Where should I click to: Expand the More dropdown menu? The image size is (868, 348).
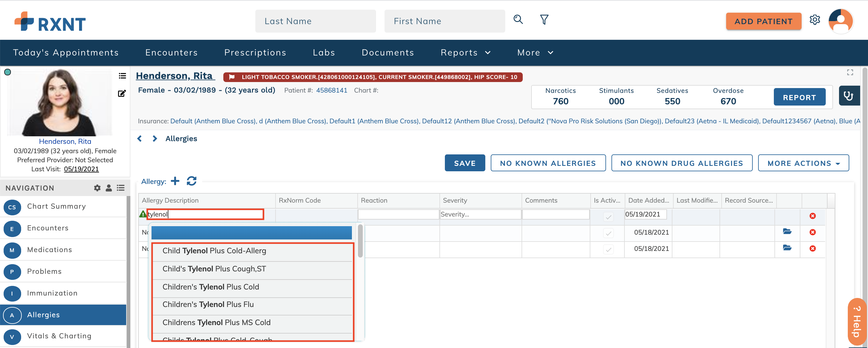(x=535, y=52)
